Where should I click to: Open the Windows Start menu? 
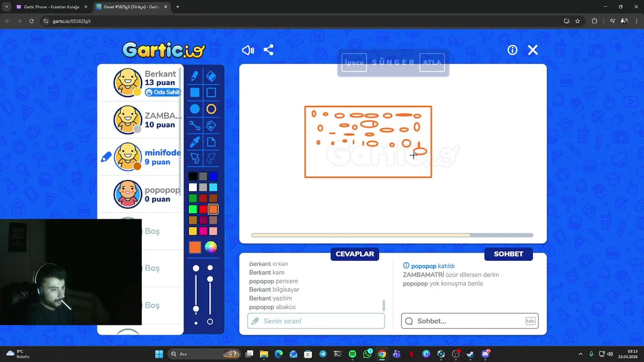[159, 354]
